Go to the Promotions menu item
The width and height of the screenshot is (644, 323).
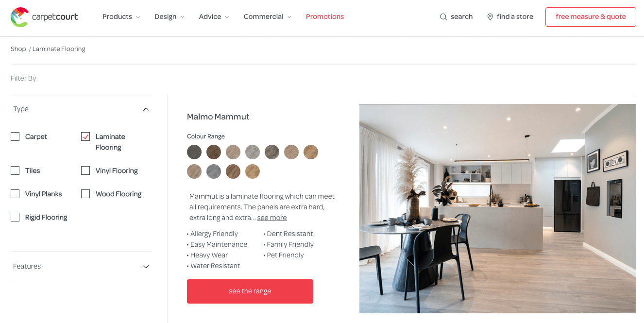click(325, 17)
